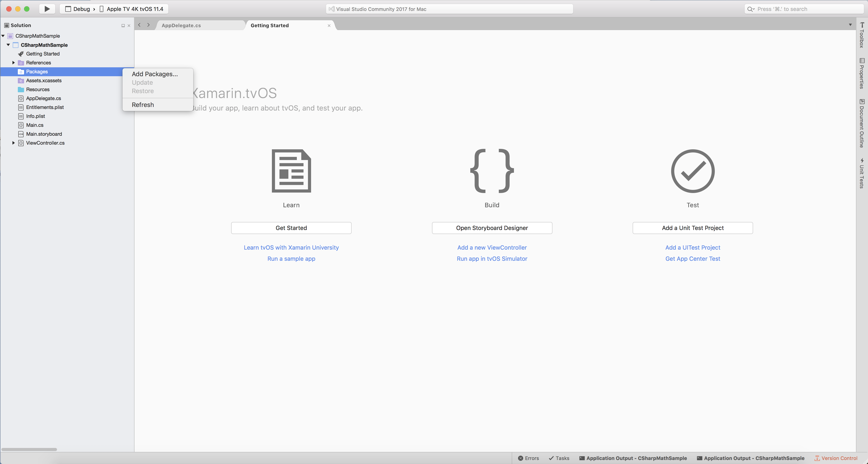Click the Errors status bar icon
The image size is (868, 464).
(527, 458)
